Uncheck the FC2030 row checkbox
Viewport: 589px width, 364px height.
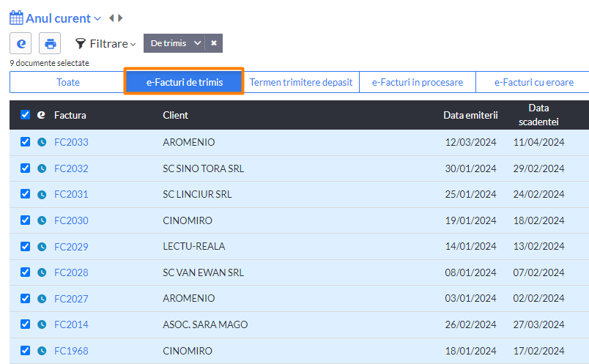point(25,220)
